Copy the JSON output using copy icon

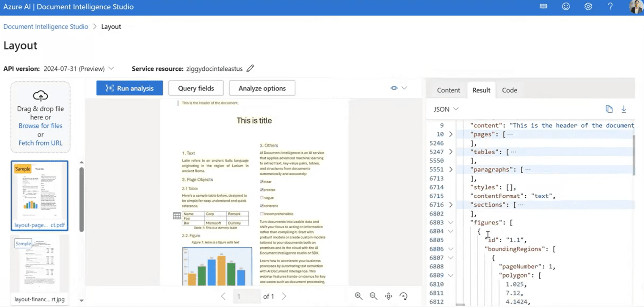609,109
